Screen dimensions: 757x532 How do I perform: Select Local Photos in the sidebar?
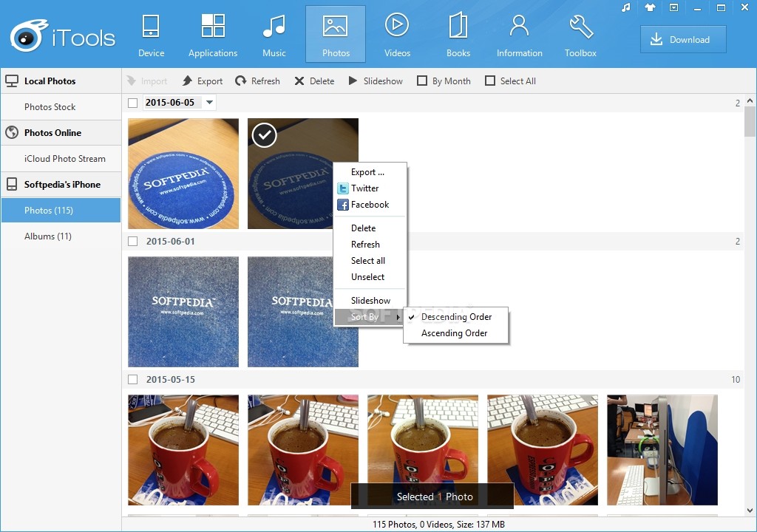pos(61,81)
